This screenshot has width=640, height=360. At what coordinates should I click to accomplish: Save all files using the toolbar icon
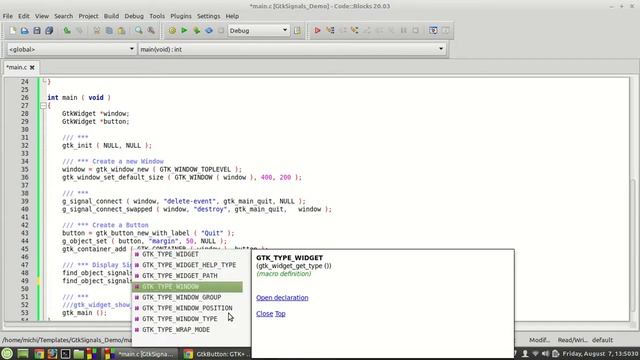click(x=49, y=31)
